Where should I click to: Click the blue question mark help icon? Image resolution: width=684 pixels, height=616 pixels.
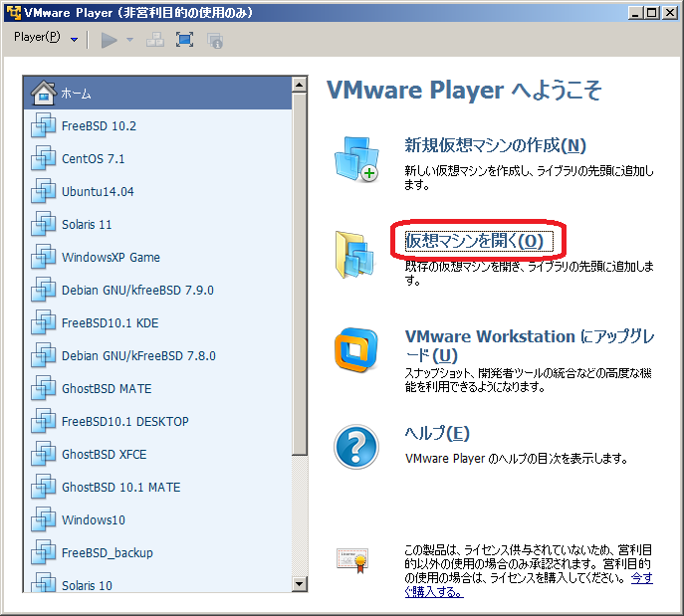[356, 447]
